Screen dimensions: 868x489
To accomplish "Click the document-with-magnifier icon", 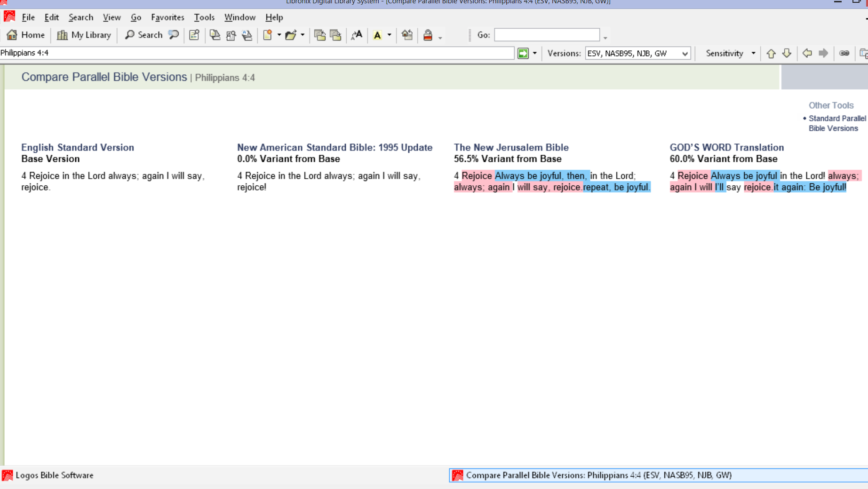I will pos(231,35).
